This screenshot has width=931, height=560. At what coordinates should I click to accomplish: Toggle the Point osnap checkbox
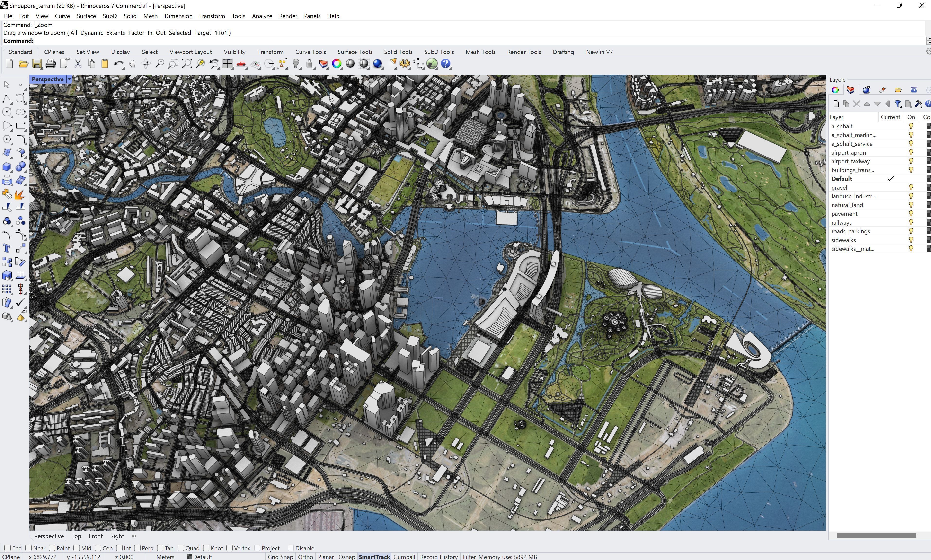[x=52, y=548]
